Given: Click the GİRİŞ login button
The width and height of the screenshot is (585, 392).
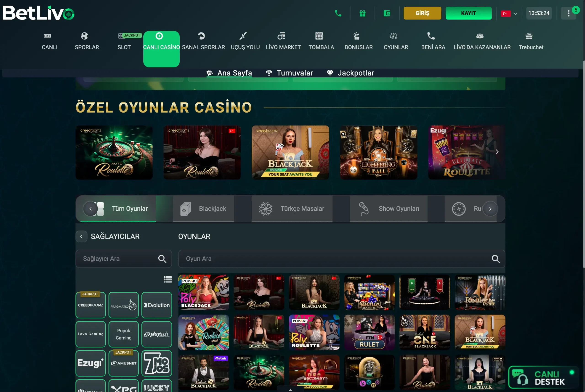Looking at the screenshot, I should pos(422,13).
